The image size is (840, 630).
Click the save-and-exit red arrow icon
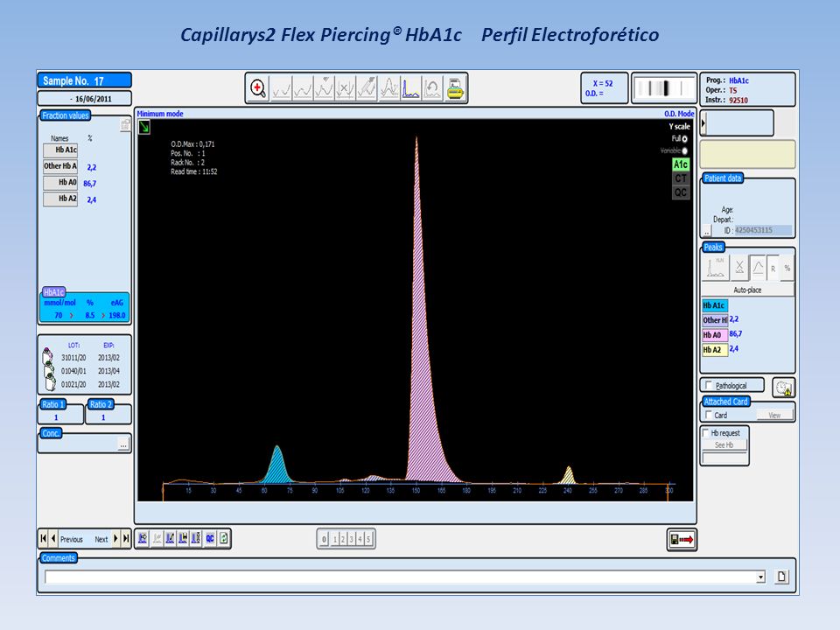point(682,540)
